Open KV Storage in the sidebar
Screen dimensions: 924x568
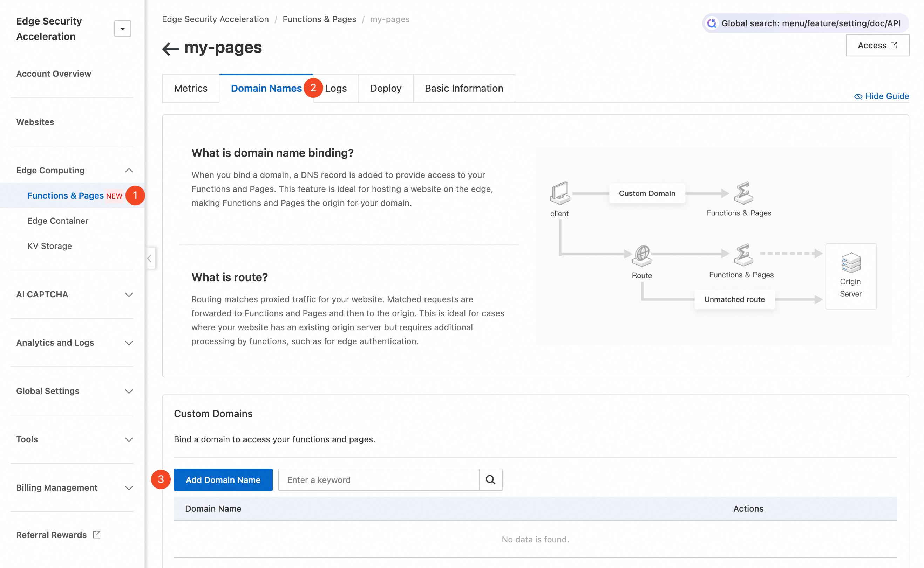tap(50, 246)
